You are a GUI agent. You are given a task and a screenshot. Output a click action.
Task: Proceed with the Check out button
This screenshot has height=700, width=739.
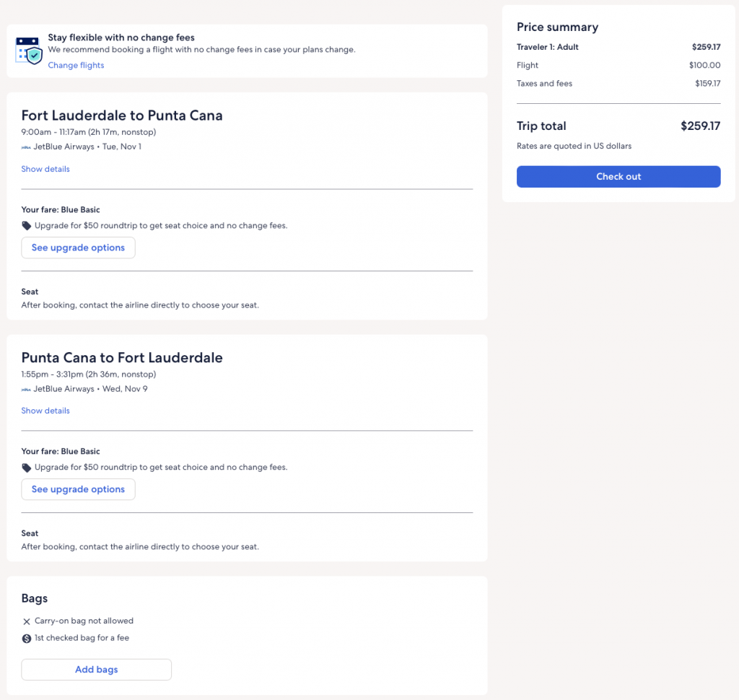click(618, 177)
